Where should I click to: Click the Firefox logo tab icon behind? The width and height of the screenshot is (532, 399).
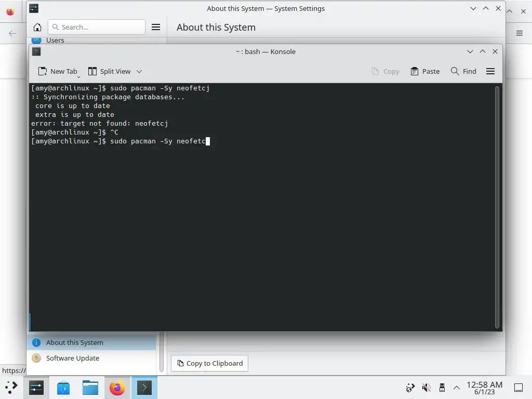10,12
